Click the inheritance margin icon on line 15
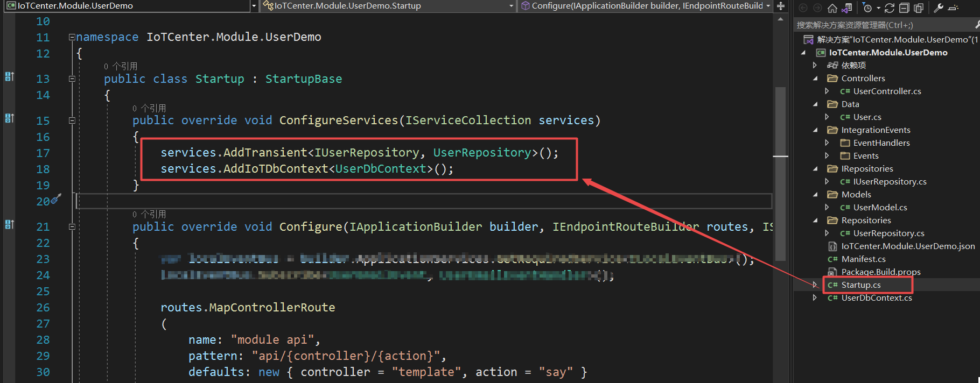980x383 pixels. (x=10, y=118)
